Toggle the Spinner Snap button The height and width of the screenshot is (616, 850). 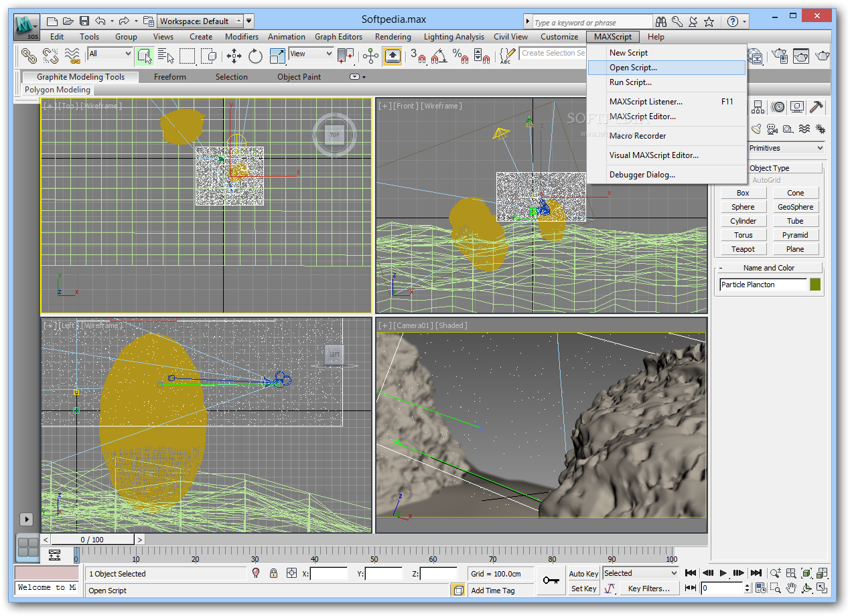[482, 56]
